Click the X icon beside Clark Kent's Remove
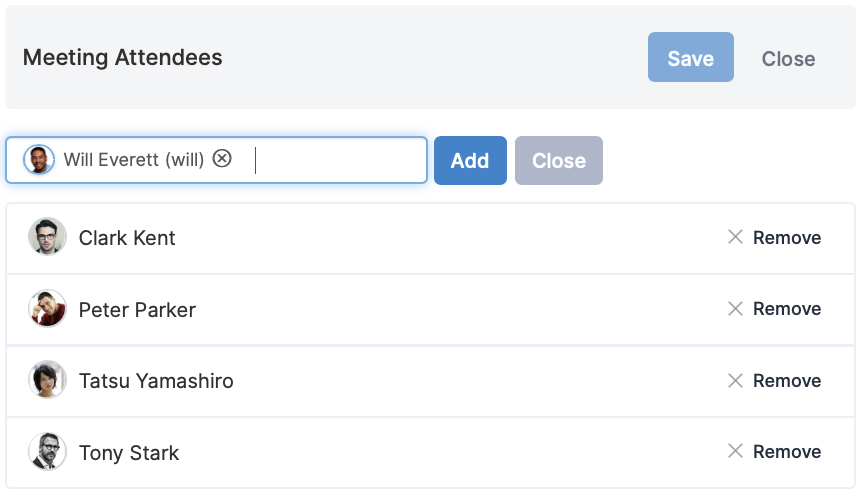Screen dimensions: 862x498 (735, 237)
